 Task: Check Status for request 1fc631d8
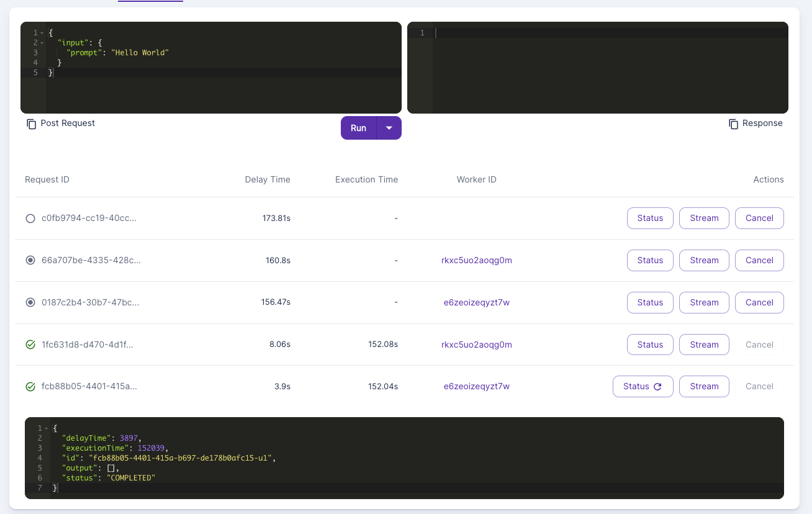(650, 345)
